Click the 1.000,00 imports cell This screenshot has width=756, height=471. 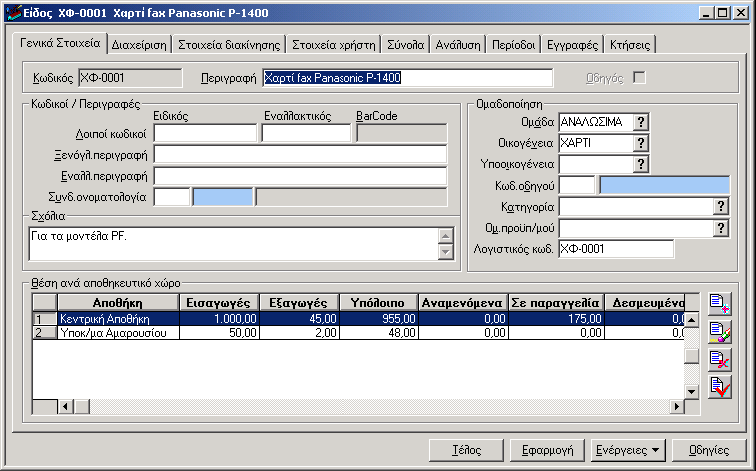tap(219, 319)
